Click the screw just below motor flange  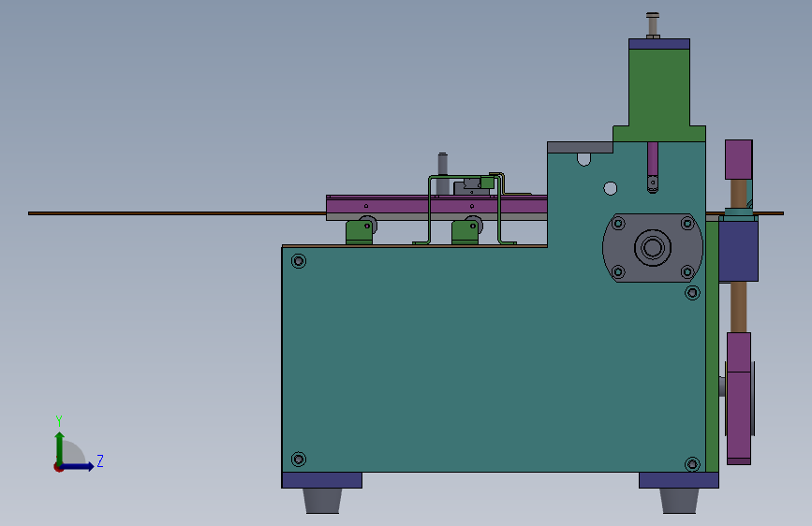click(692, 293)
